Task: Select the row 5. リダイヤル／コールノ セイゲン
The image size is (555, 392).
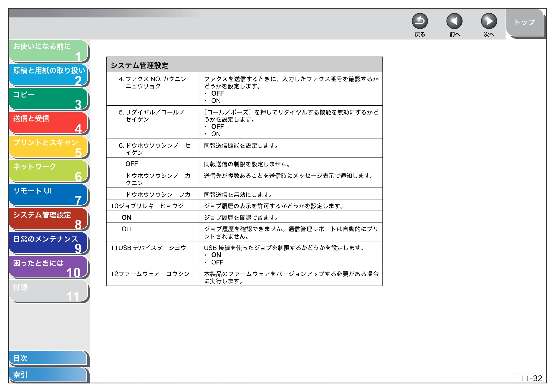Action: (x=244, y=122)
